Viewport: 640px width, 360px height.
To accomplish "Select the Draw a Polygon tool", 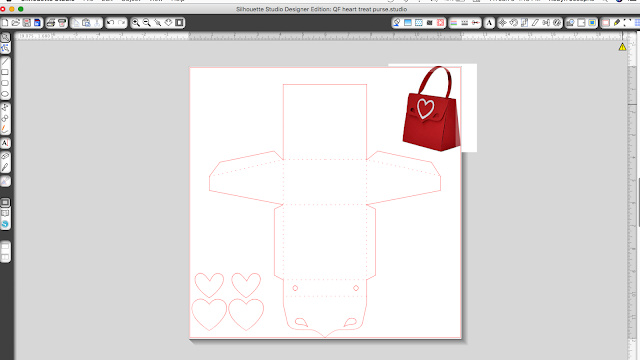I will click(5, 107).
